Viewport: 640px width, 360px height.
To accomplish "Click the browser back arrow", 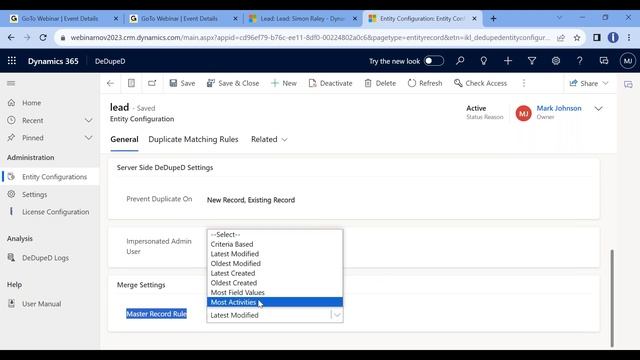I will 11,38.
